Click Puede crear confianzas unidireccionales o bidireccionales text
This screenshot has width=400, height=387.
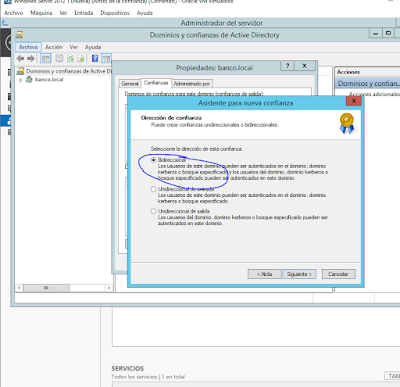point(215,125)
